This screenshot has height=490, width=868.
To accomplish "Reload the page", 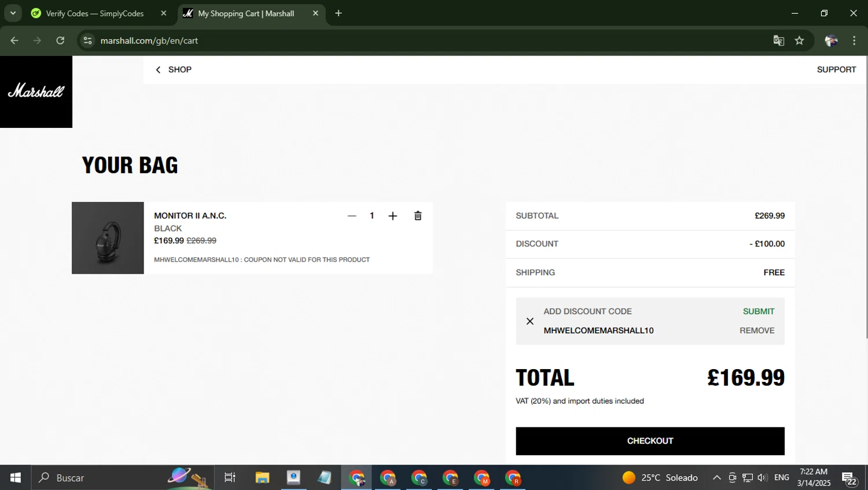I will click(60, 40).
